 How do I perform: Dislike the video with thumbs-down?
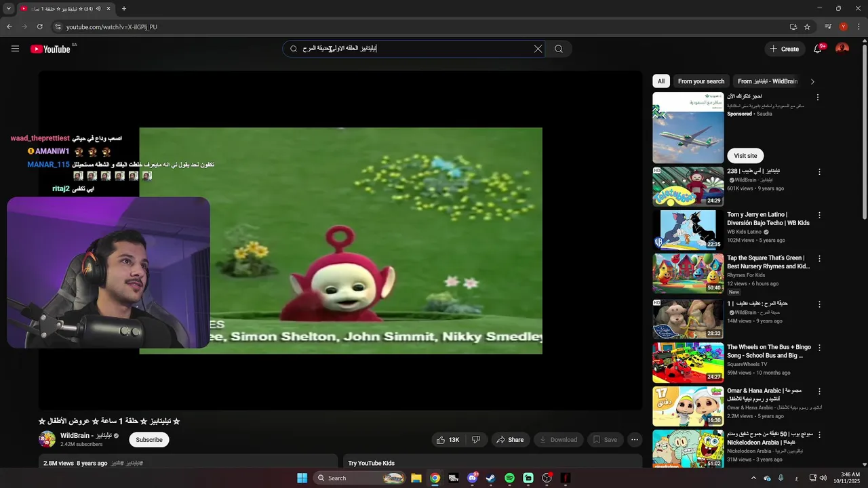(476, 440)
